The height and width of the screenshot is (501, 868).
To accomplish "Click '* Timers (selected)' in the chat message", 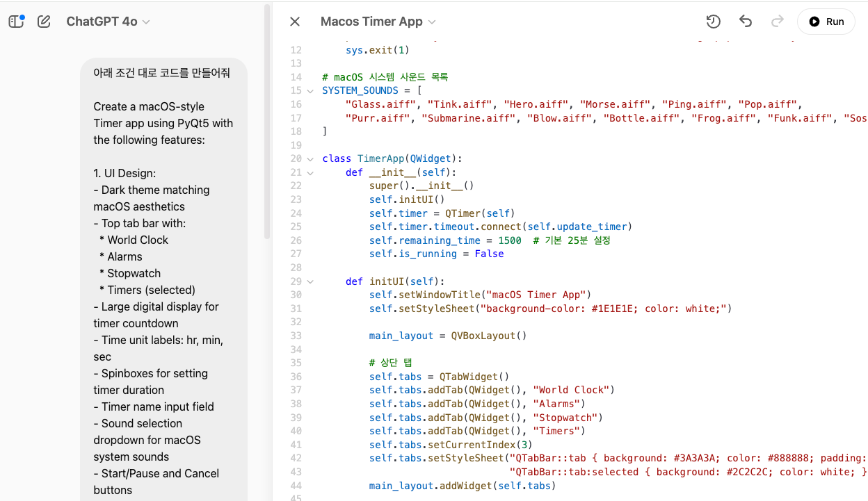I will pyautogui.click(x=147, y=290).
